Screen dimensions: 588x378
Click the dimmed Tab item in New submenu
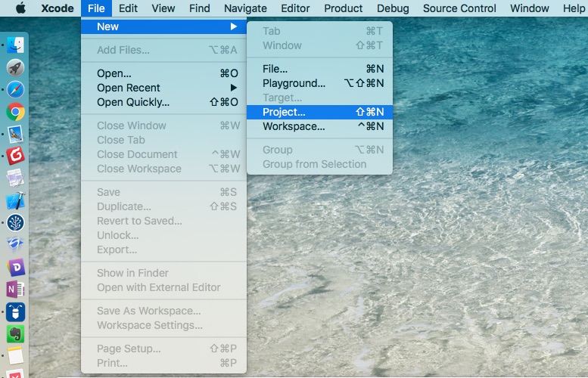click(x=319, y=31)
